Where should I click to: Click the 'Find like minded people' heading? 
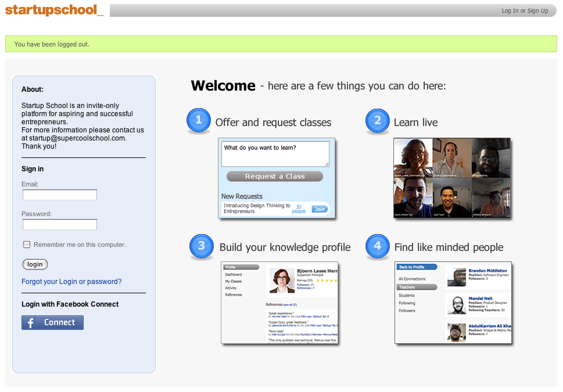[449, 247]
